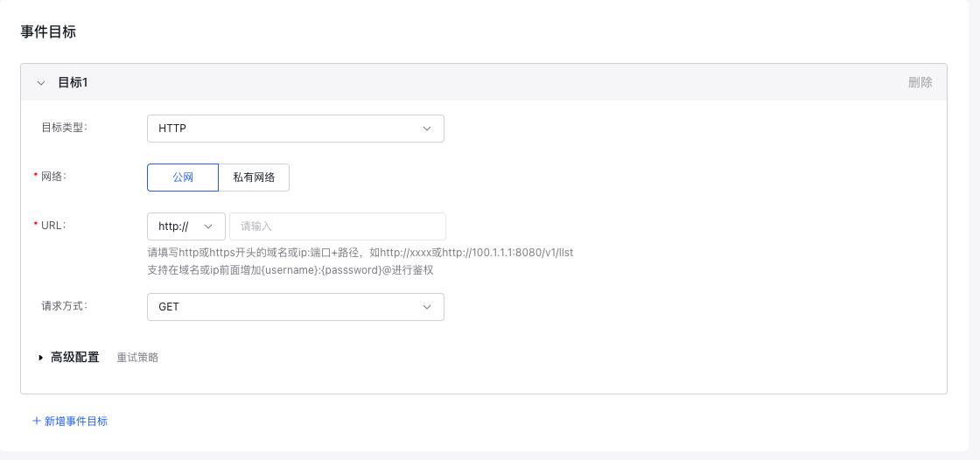Screen dimensions: 980x460
Task: Click the URL field label
Action: (52, 225)
